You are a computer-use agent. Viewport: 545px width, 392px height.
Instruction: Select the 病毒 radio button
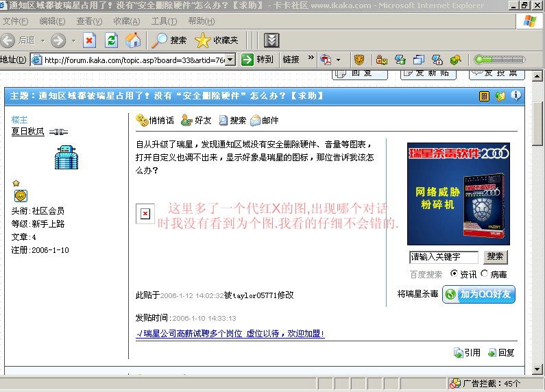484,273
